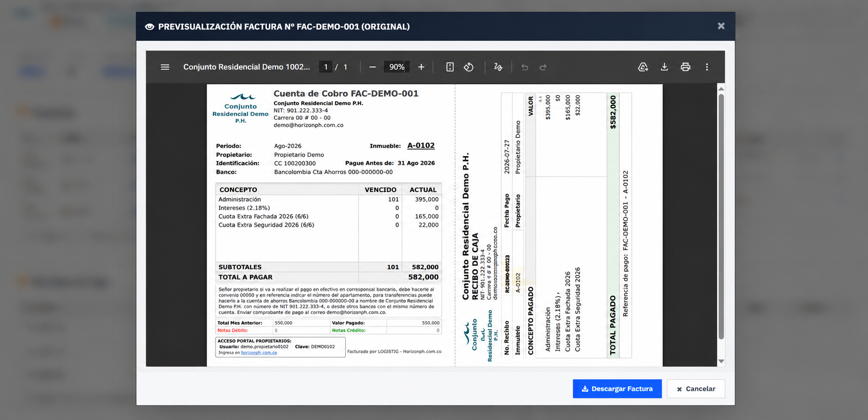Click the Notas Crédito label
This screenshot has width=868, height=420.
coord(349,330)
